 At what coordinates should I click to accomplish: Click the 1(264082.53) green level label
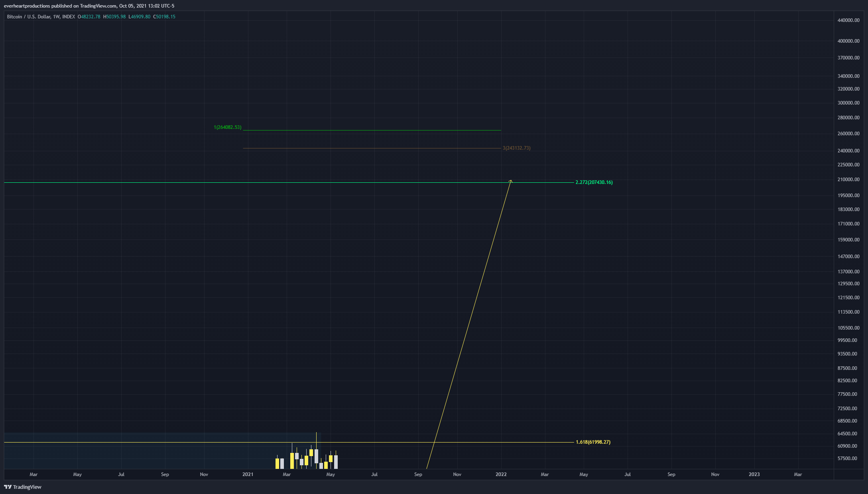[227, 127]
